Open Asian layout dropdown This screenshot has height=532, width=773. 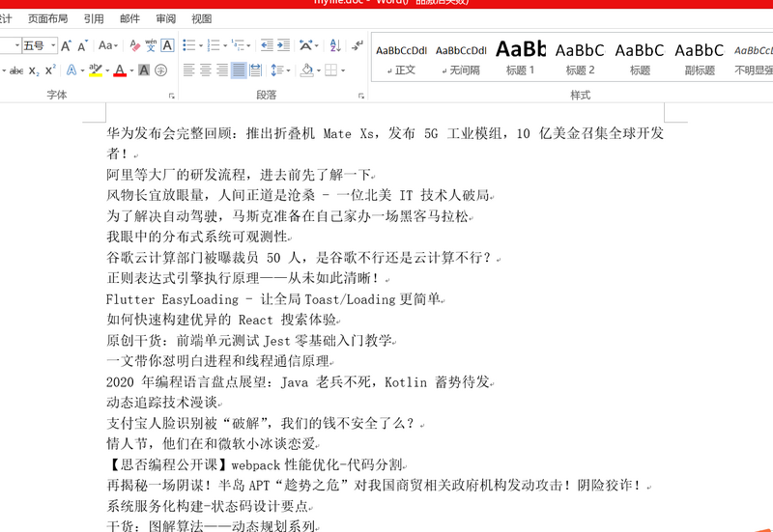tap(309, 45)
